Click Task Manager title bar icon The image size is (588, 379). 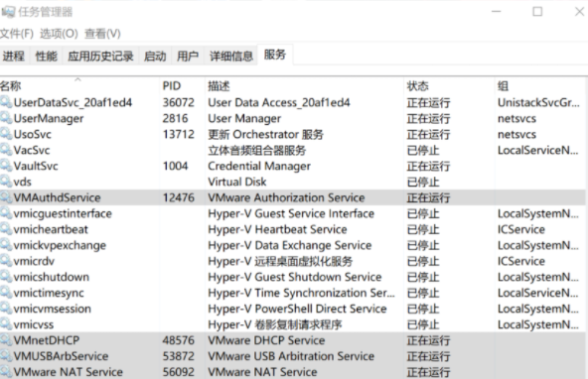(x=8, y=12)
